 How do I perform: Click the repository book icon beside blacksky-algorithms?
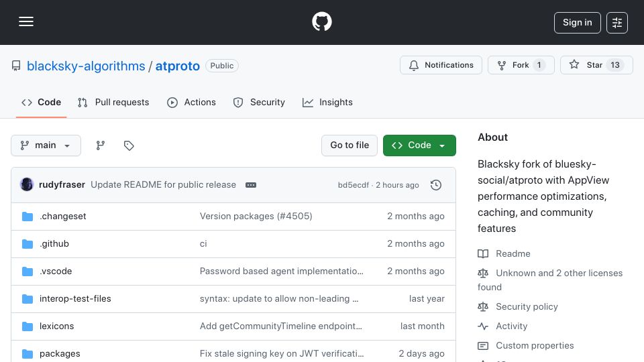pos(16,66)
